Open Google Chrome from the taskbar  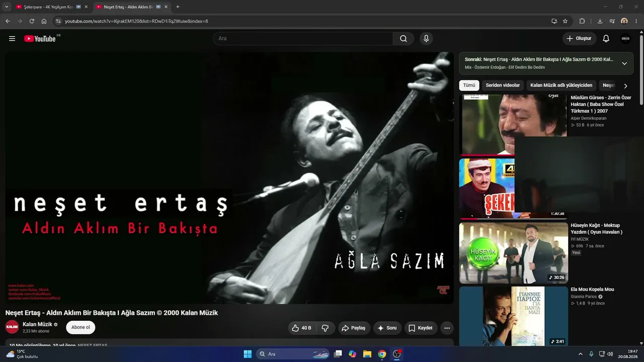click(382, 354)
